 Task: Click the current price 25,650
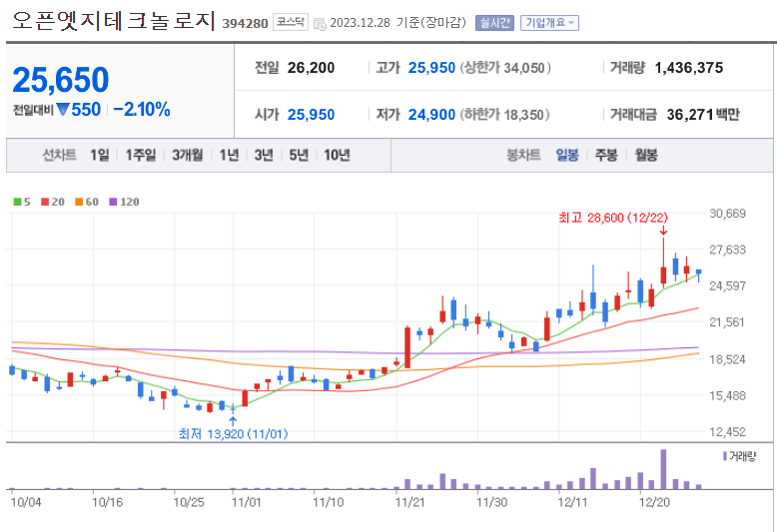(x=61, y=80)
